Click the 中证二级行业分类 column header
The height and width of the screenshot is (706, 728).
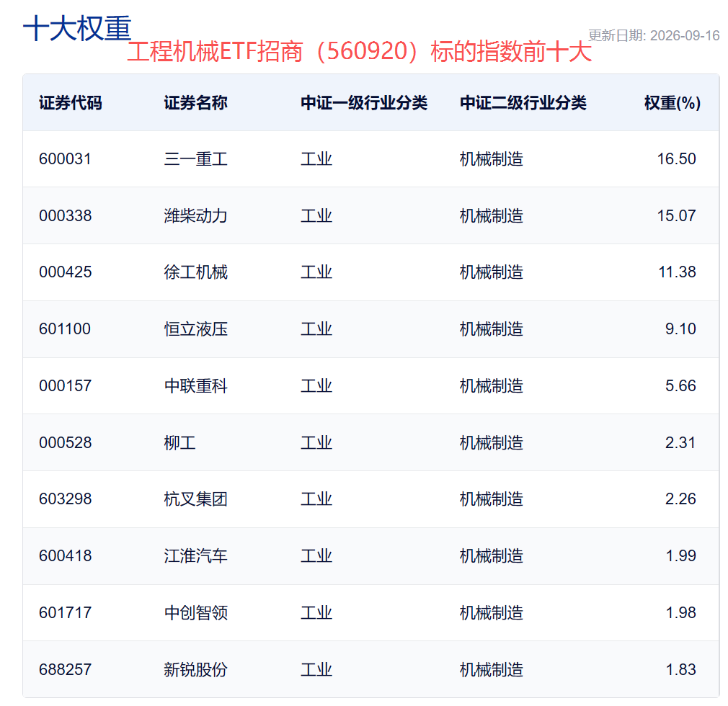click(x=523, y=102)
